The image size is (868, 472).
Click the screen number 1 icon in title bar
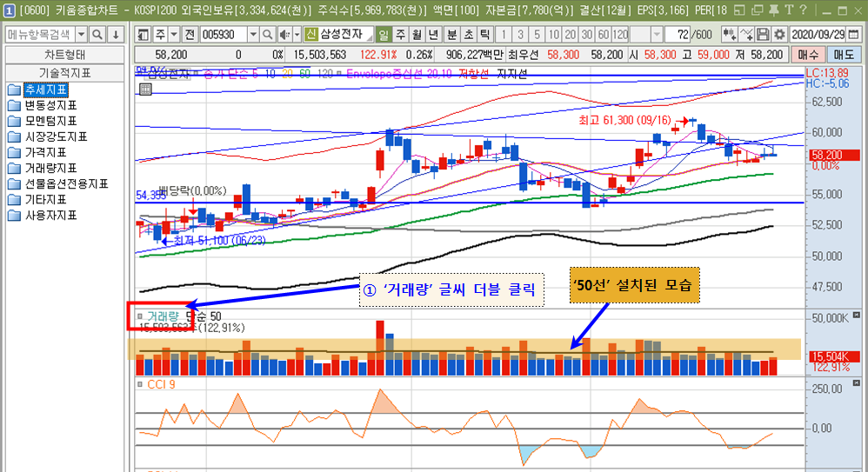click(x=10, y=10)
